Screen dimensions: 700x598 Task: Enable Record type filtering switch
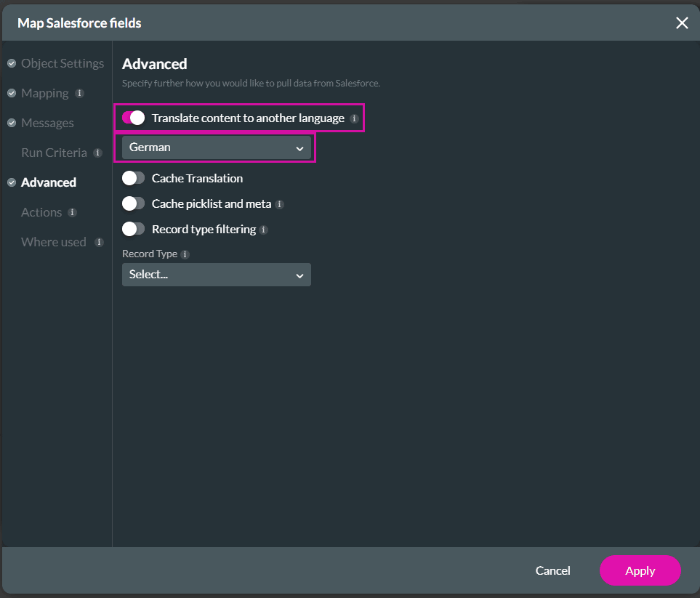pos(134,229)
